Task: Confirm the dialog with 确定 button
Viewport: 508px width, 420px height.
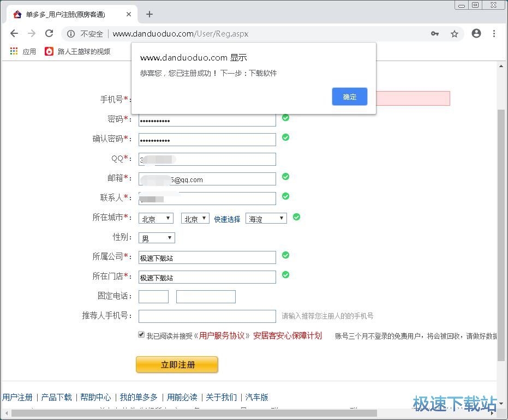Action: click(350, 97)
